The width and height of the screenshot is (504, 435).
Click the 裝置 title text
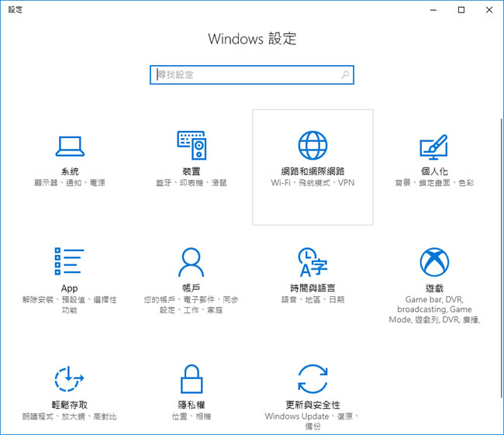point(192,171)
